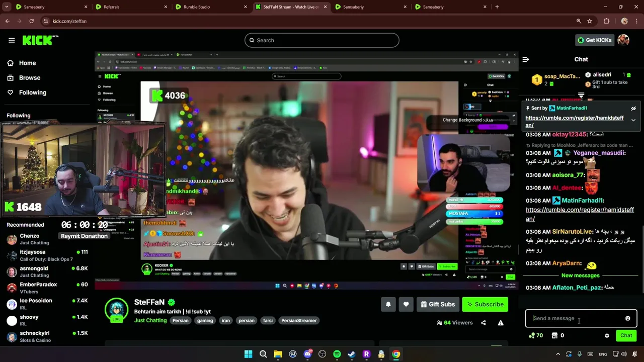The height and width of the screenshot is (362, 644).
Task: Click New messages divider in chat
Action: click(580, 276)
